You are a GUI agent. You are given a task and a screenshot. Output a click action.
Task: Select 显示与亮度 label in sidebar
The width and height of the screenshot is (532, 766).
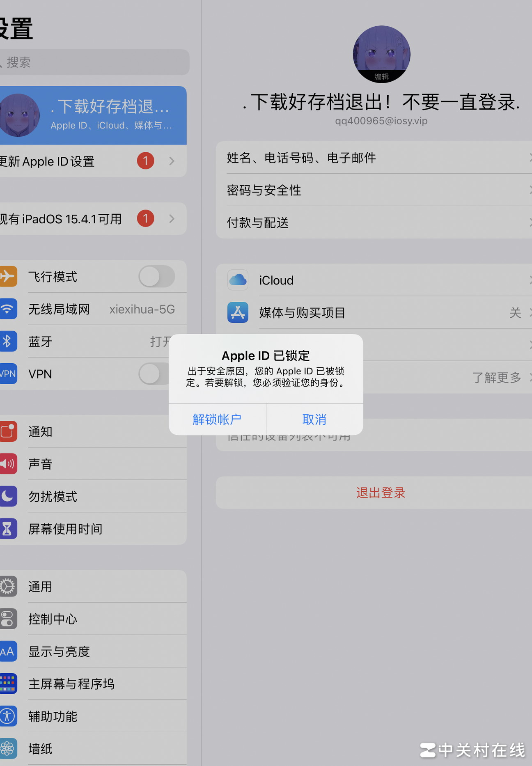pyautogui.click(x=59, y=651)
